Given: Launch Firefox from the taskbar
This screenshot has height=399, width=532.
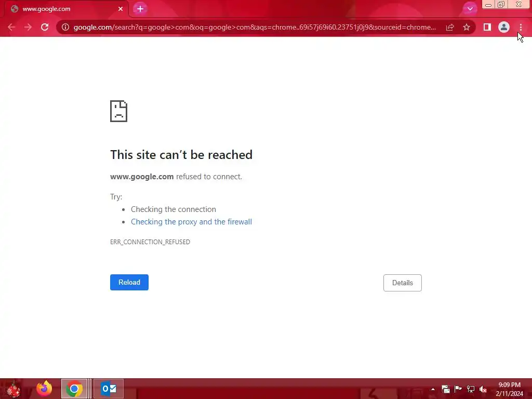Looking at the screenshot, I should pyautogui.click(x=44, y=389).
